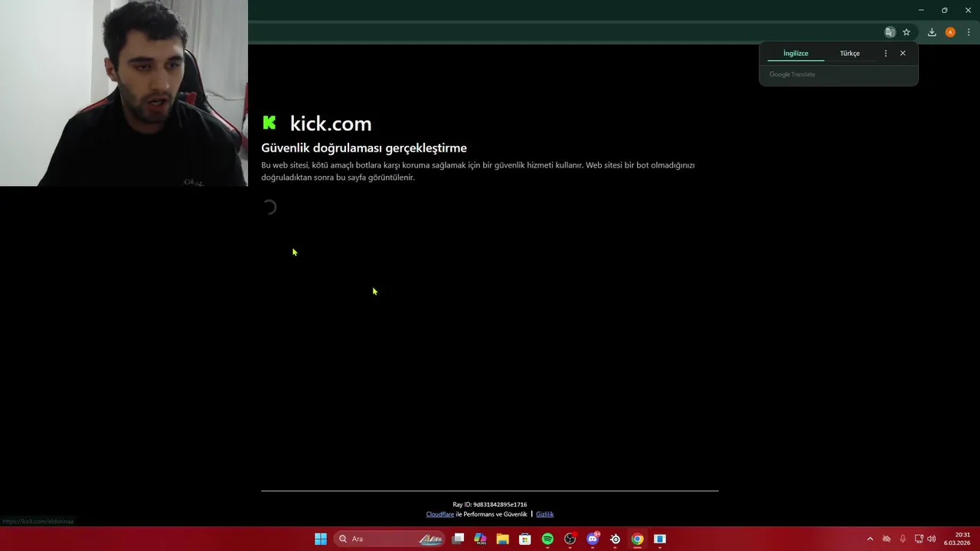Viewport: 980px width, 551px height.
Task: Launch Microsoft 365 Copilot from taskbar
Action: [480, 539]
